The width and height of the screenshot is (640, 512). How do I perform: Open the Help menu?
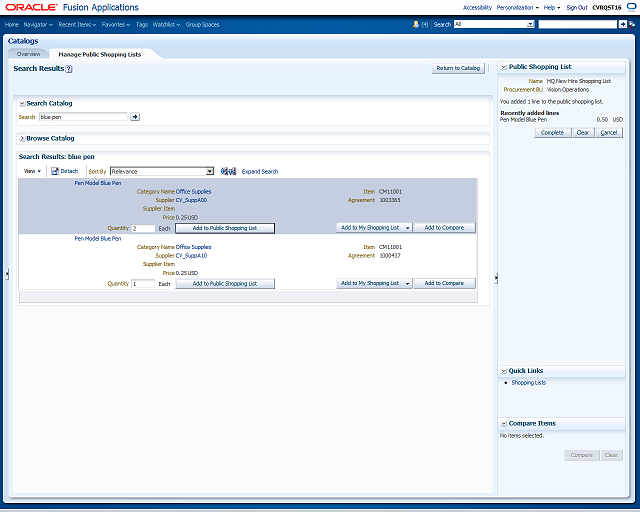coord(552,7)
